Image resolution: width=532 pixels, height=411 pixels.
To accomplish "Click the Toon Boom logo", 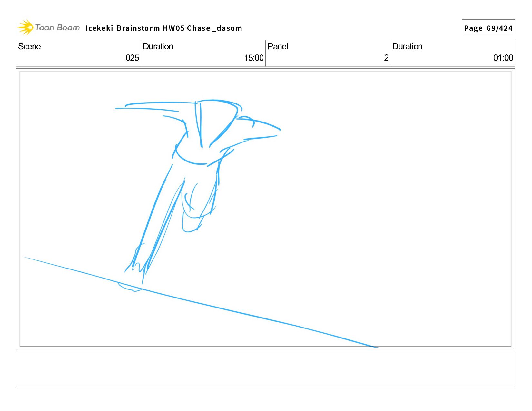I will pos(48,27).
